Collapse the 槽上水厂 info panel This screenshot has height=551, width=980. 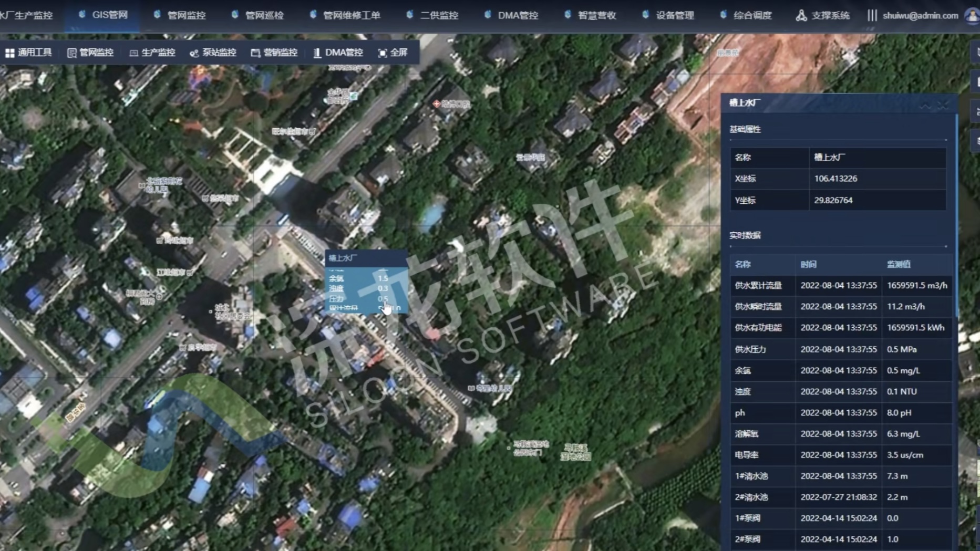coord(925,106)
